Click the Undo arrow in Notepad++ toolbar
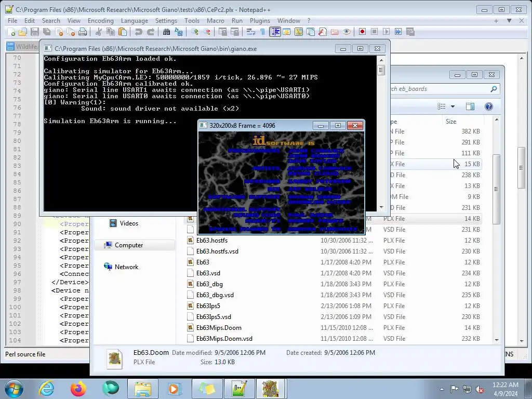Viewport: 532px width, 399px height. click(138, 32)
